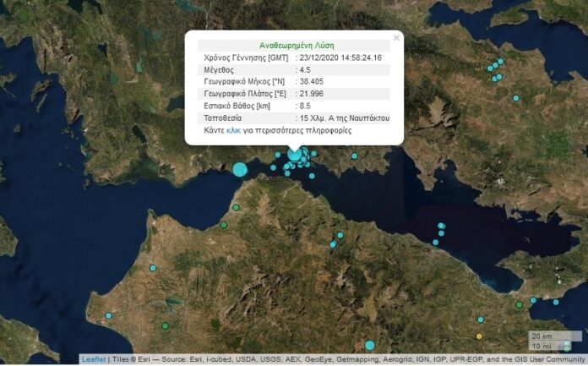Image resolution: width=588 pixels, height=366 pixels.
Task: Choose the westernmost cyan marker on the map
Action: (108, 315)
